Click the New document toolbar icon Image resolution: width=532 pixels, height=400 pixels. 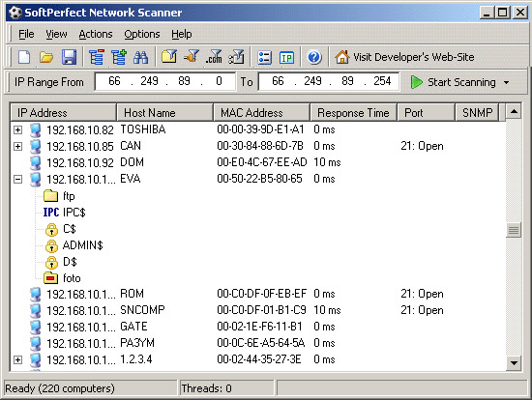tap(24, 57)
